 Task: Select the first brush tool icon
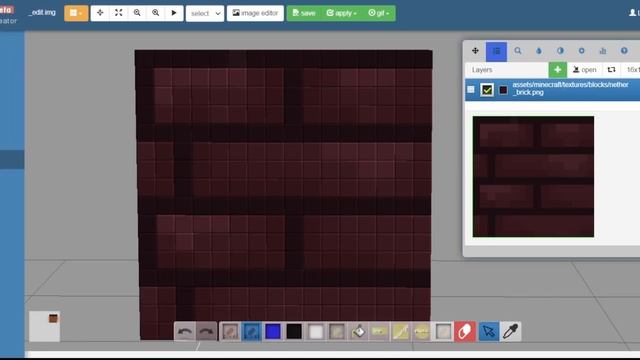click(x=230, y=331)
